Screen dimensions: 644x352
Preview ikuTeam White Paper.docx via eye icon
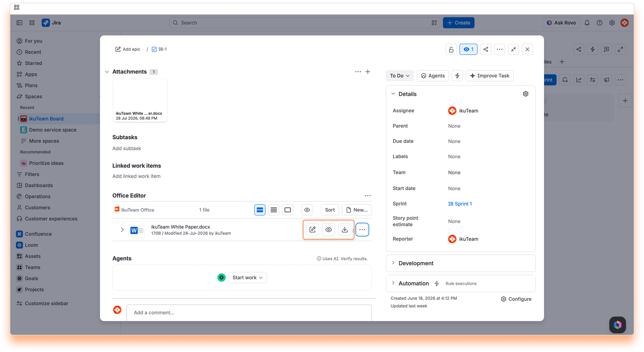pyautogui.click(x=328, y=229)
